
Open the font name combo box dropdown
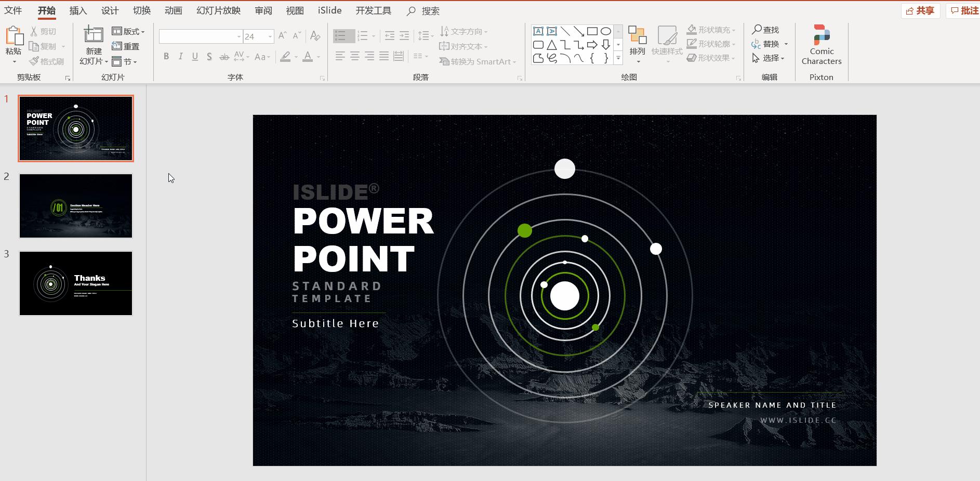(x=239, y=36)
